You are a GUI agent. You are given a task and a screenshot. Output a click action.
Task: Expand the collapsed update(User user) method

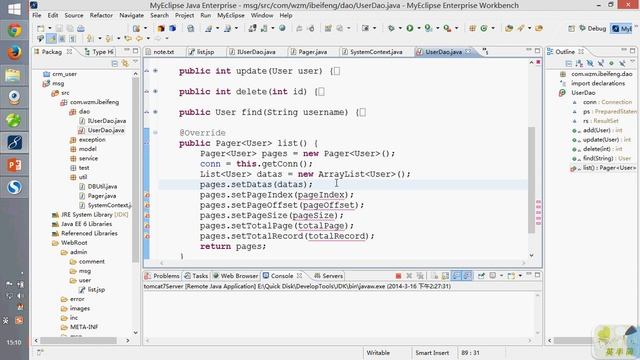[x=155, y=71]
